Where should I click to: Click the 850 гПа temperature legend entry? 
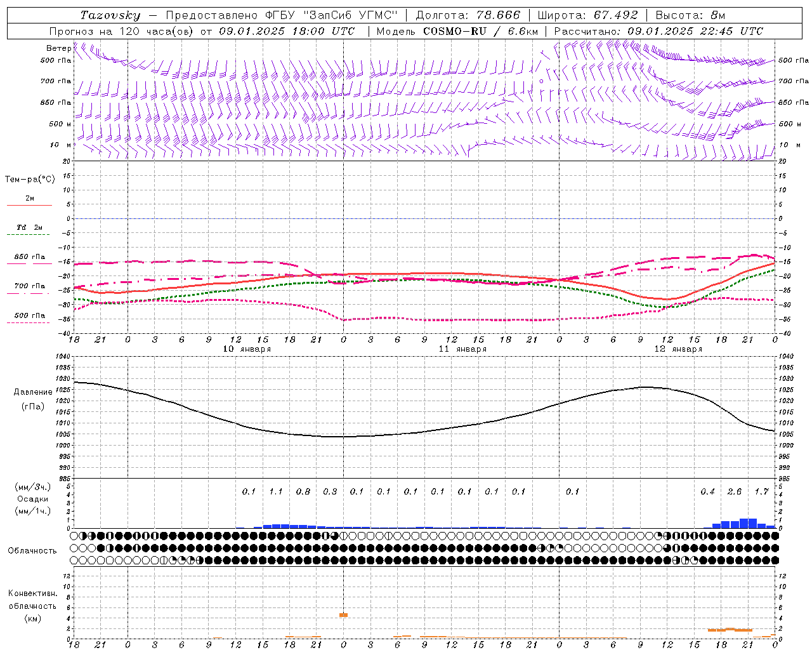click(30, 257)
